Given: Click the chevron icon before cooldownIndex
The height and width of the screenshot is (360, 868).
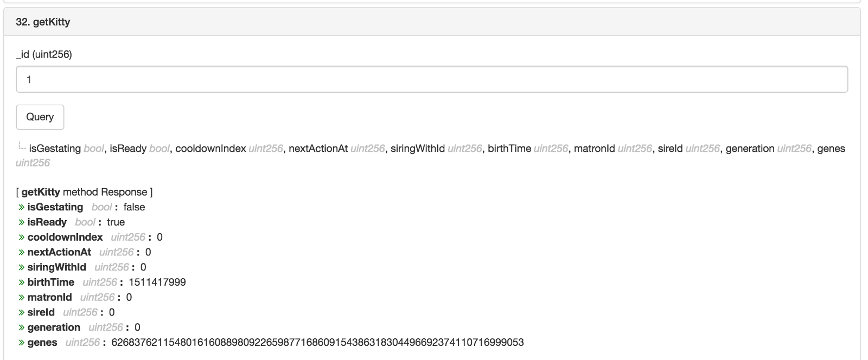Looking at the screenshot, I should [x=22, y=237].
